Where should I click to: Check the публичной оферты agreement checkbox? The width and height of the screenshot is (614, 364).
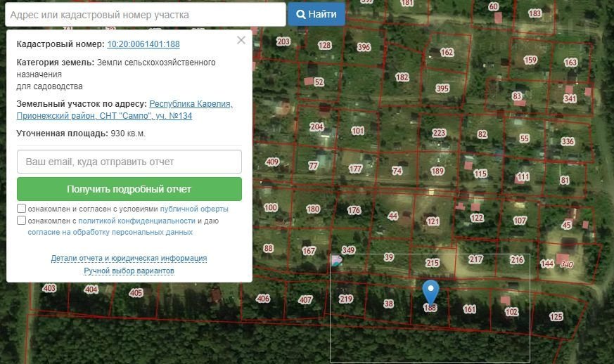(x=22, y=209)
